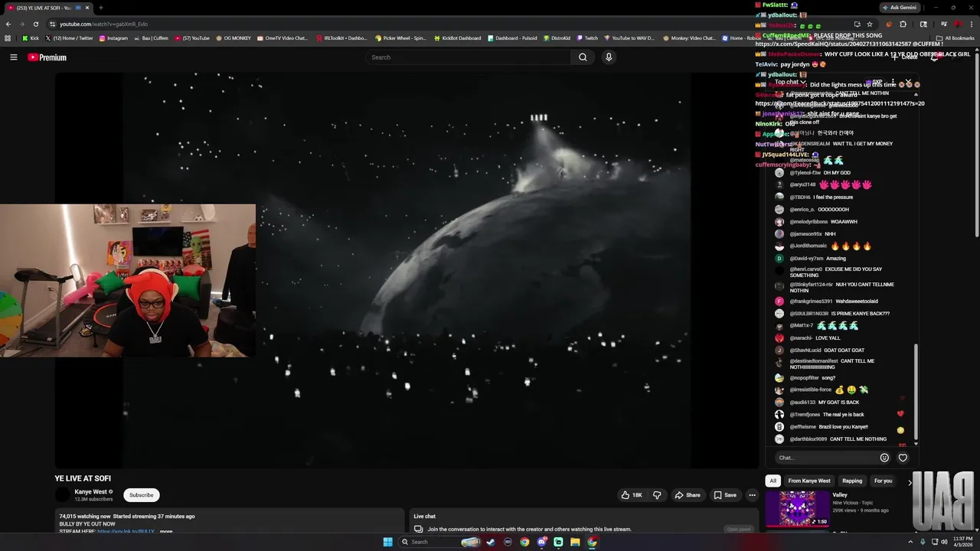The width and height of the screenshot is (980, 551).
Task: Open the Chrome three-dot menu
Action: (973, 24)
